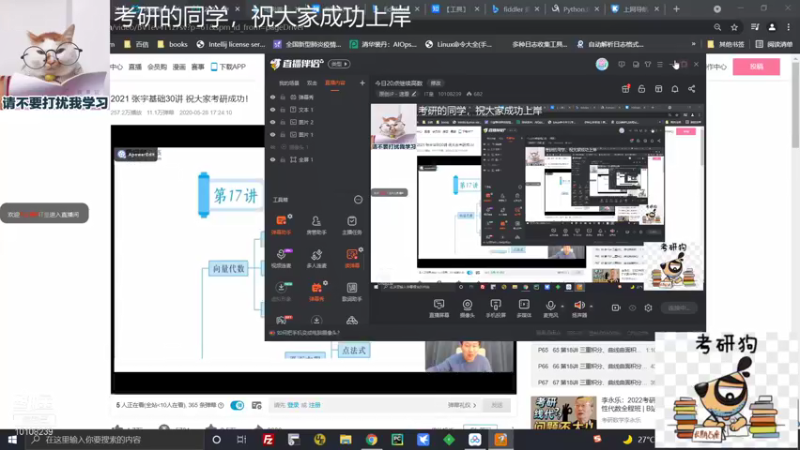Open the 房管助手 tool icon

pos(316,224)
